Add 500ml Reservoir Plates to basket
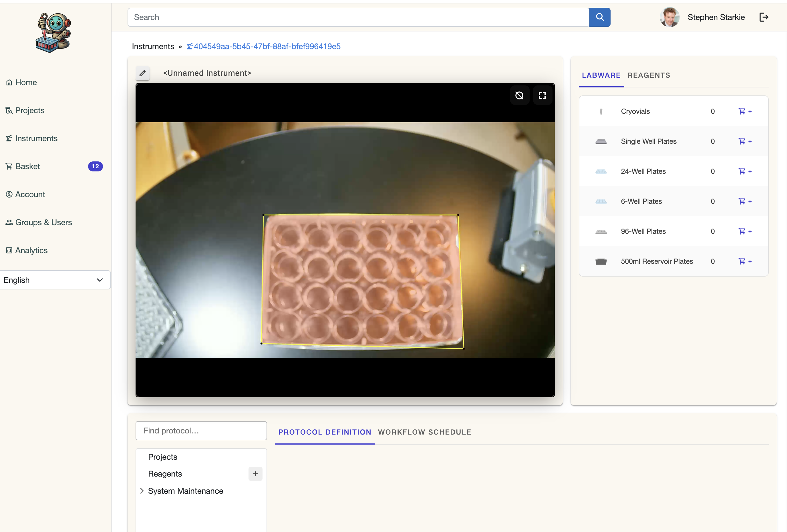This screenshot has width=787, height=532. [x=744, y=261]
